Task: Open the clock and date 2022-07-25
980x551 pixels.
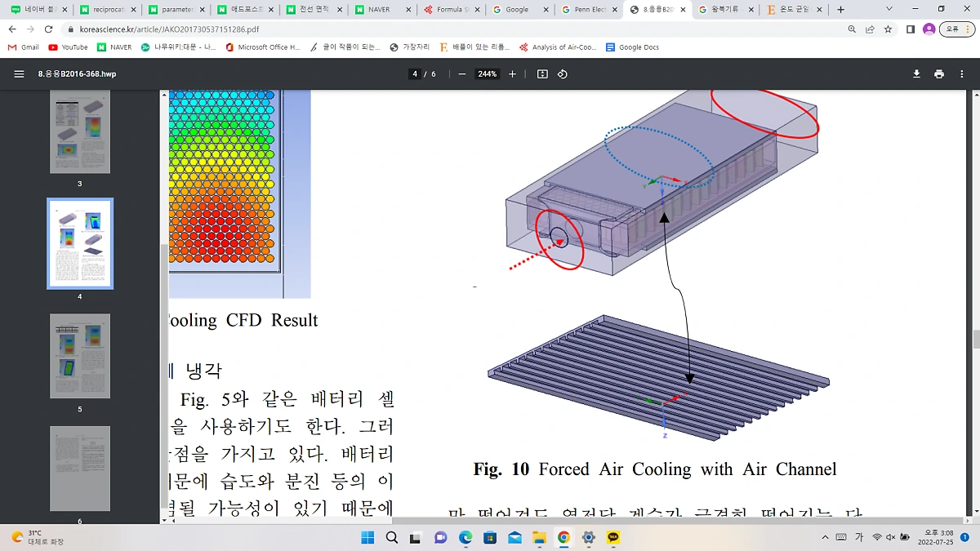Action: click(938, 537)
